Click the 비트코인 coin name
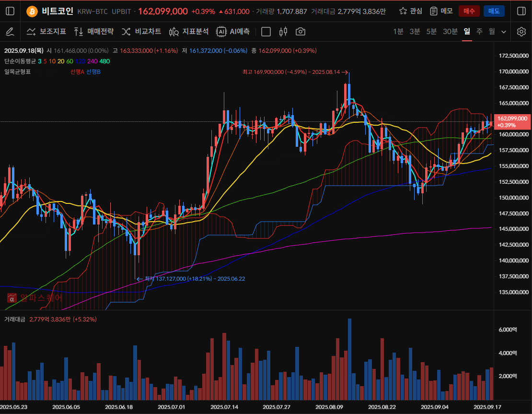532x414 pixels. tap(58, 11)
